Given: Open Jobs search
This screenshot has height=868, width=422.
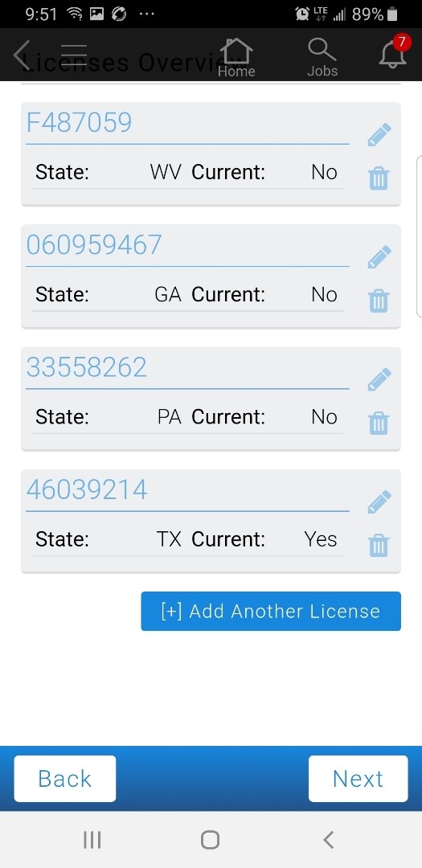Looking at the screenshot, I should click(322, 56).
